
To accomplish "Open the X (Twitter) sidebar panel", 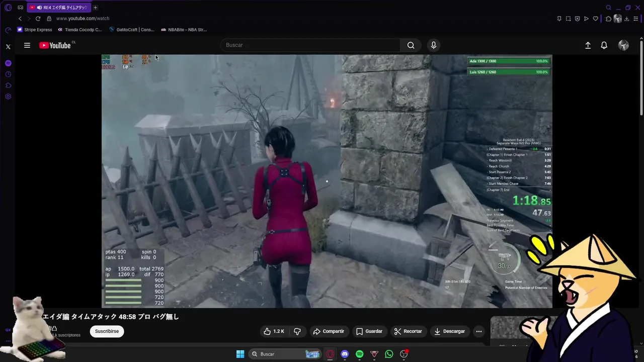I will pyautogui.click(x=8, y=47).
